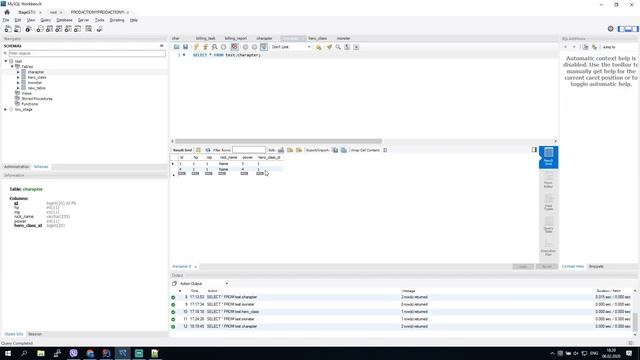Click the output panel vertical scrollbar
The height and width of the screenshot is (360, 640).
tap(635, 322)
